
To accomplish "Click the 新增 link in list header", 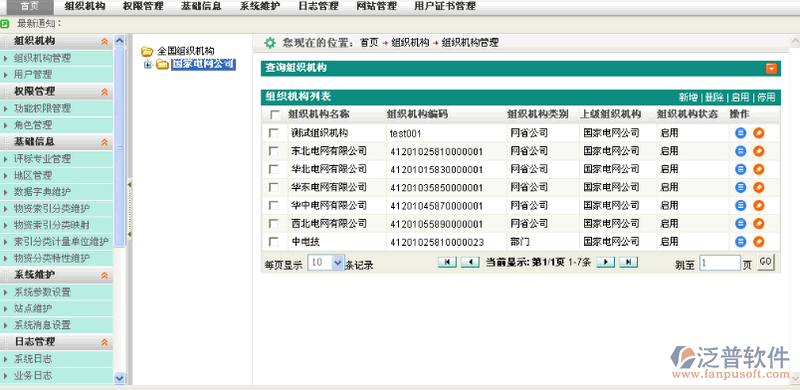I will [688, 98].
